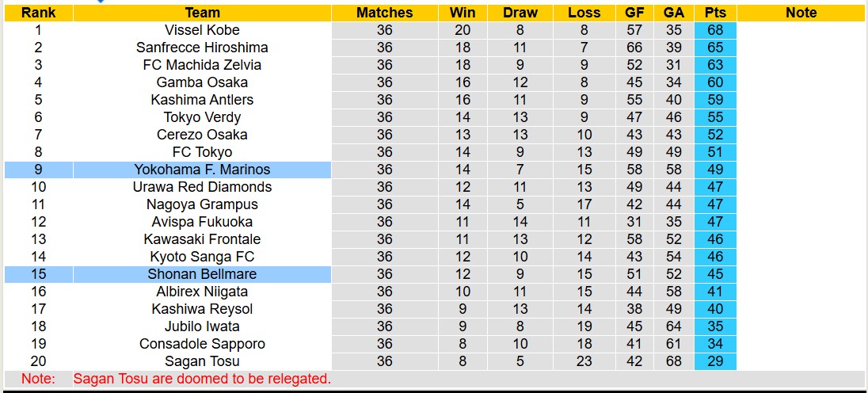The image size is (868, 393).
Task: Select the highlighted Yokohama F. Marinos row
Action: click(x=202, y=170)
